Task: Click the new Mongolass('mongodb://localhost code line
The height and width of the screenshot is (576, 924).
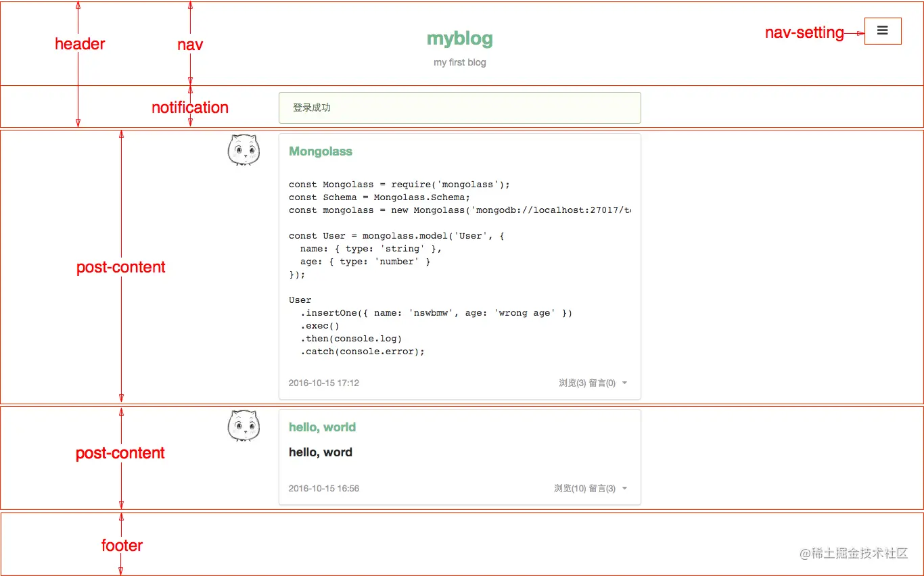Action: 460,210
